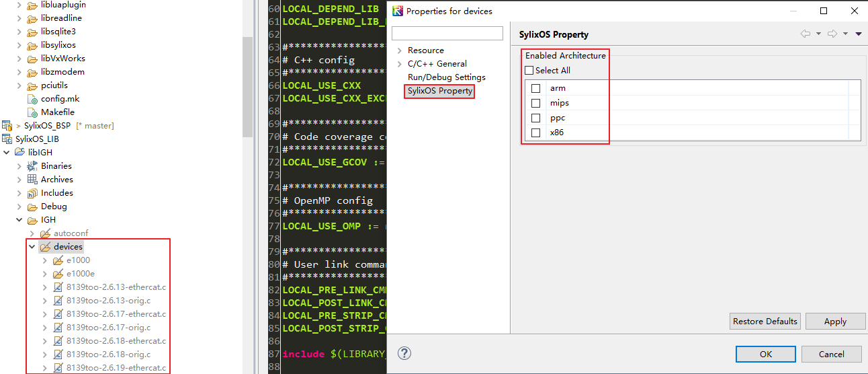Expand the Debug folder
This screenshot has width=868, height=374.
pos(19,207)
